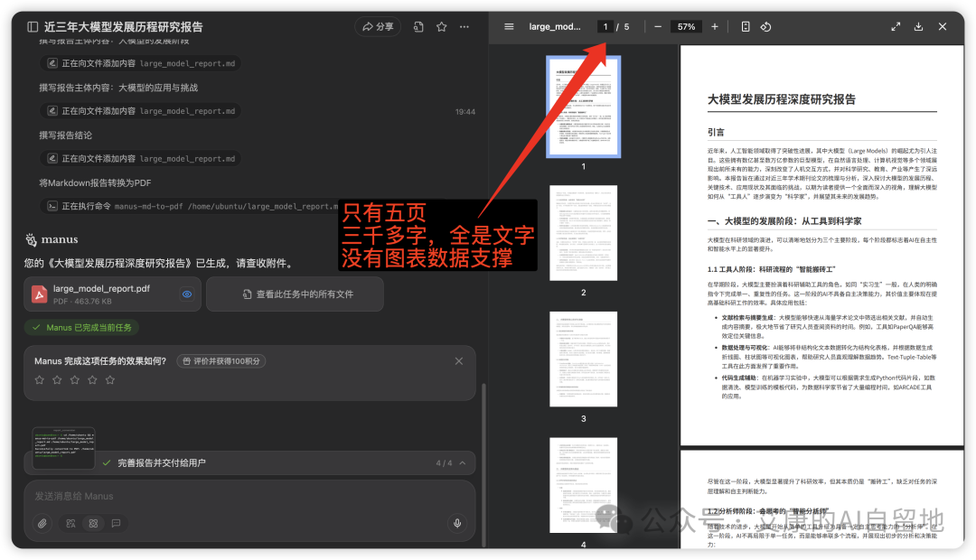The width and height of the screenshot is (976, 560).
Task: Rate the task four stars
Action: [x=92, y=379]
